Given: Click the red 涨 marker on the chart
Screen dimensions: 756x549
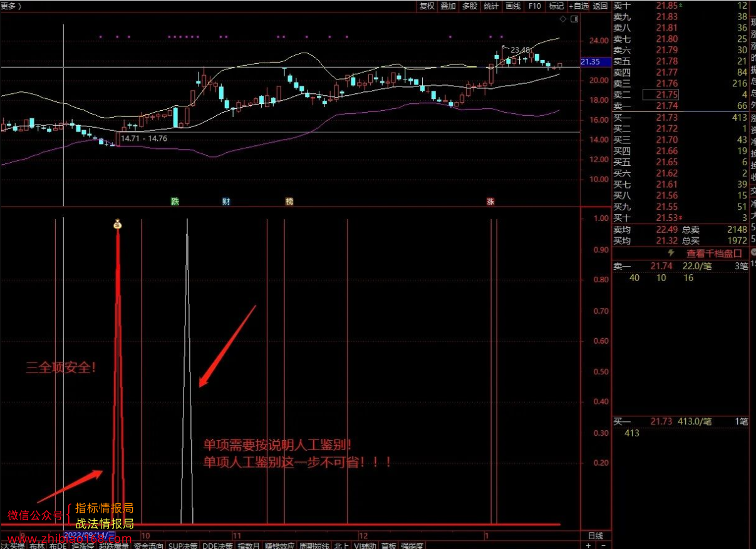Looking at the screenshot, I should coord(490,202).
